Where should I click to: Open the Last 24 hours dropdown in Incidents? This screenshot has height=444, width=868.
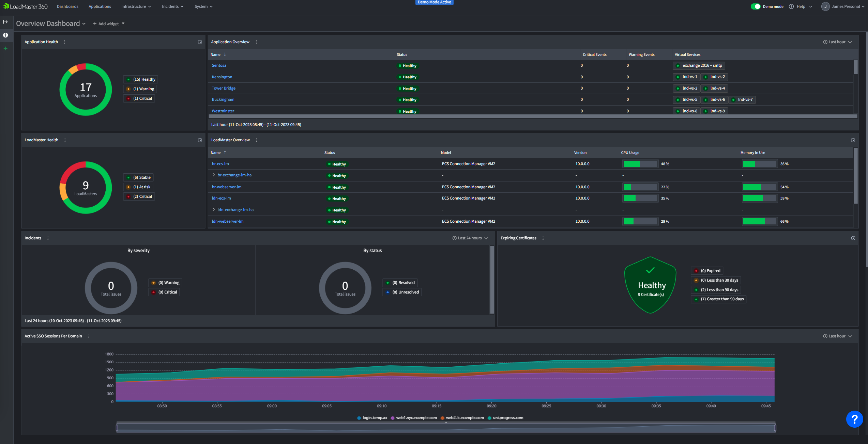[x=470, y=238]
